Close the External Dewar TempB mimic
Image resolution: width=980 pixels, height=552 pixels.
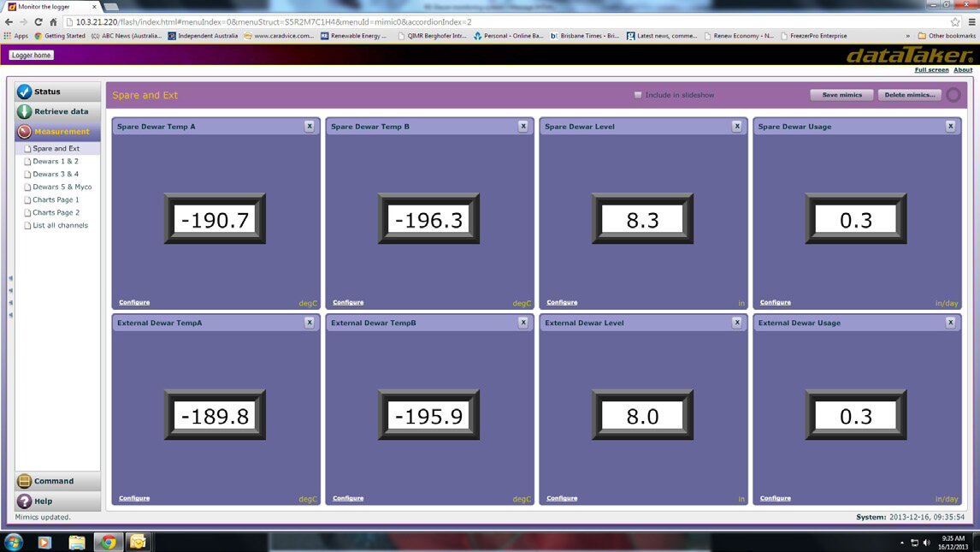(523, 323)
